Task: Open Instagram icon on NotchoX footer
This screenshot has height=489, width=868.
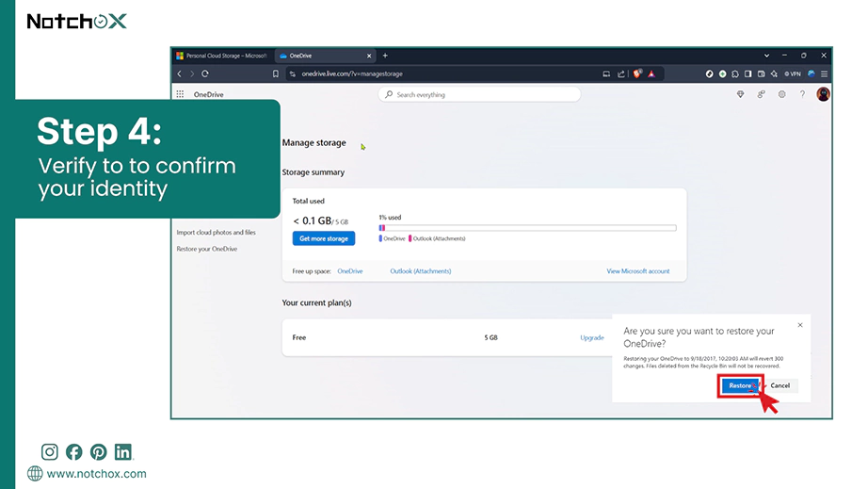Action: coord(49,452)
